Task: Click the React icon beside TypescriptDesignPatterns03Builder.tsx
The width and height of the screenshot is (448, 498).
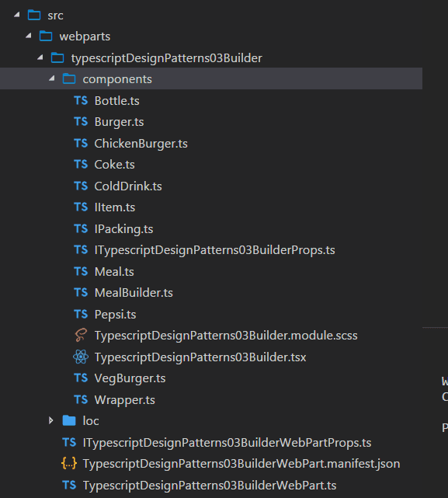Action: coord(81,357)
